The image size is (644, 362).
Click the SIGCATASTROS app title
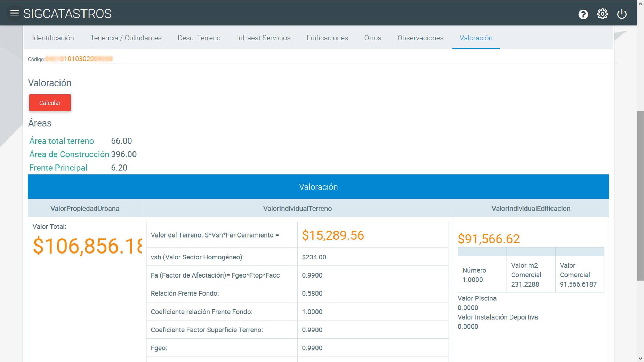pos(67,14)
